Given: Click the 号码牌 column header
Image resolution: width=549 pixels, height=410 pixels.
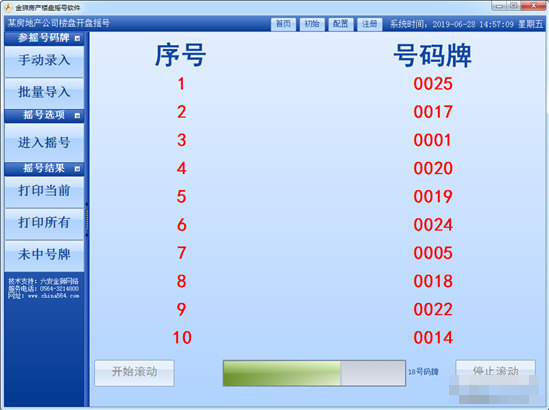Looking at the screenshot, I should coord(433,55).
